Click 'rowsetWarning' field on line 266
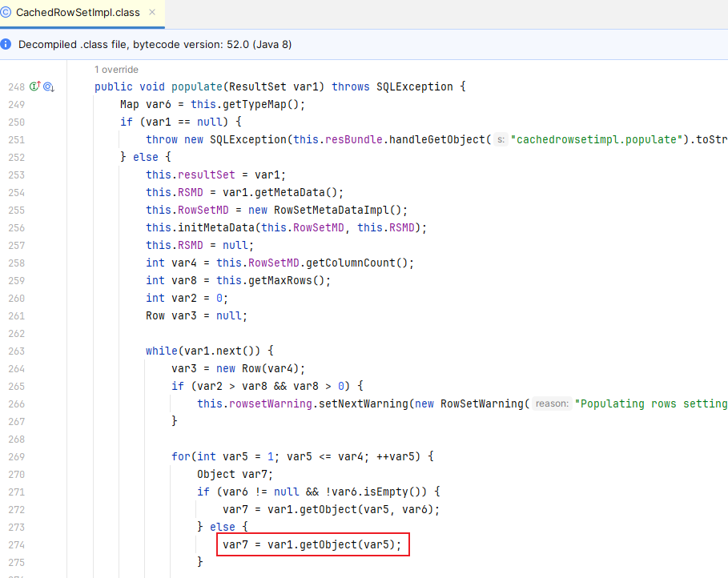Viewport: 728px width, 578px height. tap(271, 404)
